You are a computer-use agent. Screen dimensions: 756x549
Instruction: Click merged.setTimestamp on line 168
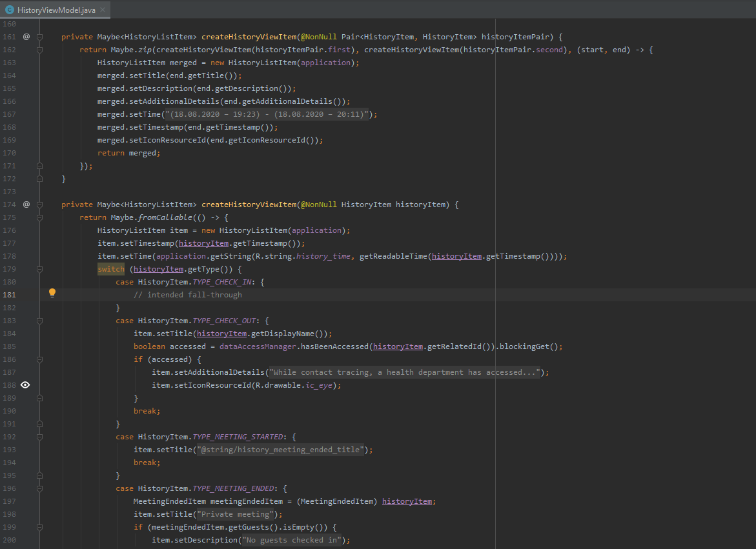point(140,127)
